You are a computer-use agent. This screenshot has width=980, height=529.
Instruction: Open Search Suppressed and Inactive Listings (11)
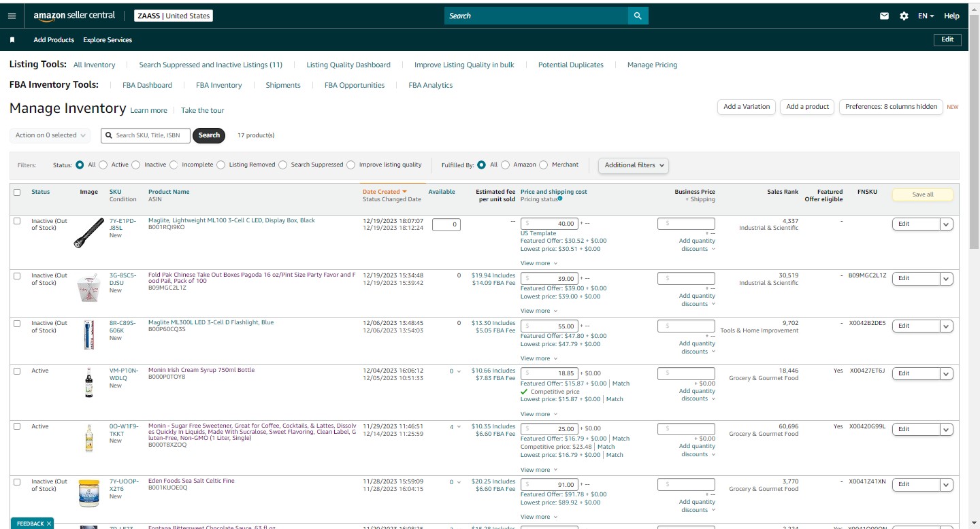point(210,65)
